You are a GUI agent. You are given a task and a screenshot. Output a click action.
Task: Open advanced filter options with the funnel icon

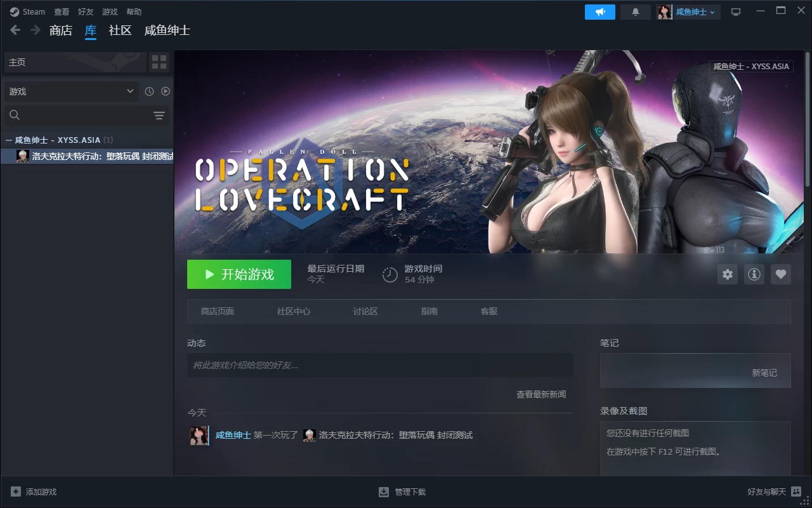[159, 115]
